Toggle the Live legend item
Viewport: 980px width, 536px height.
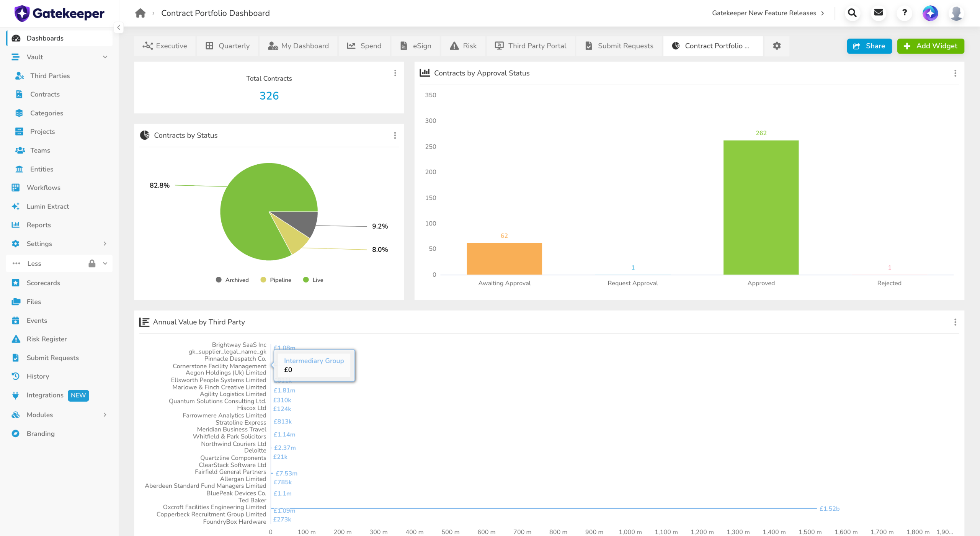pos(313,280)
